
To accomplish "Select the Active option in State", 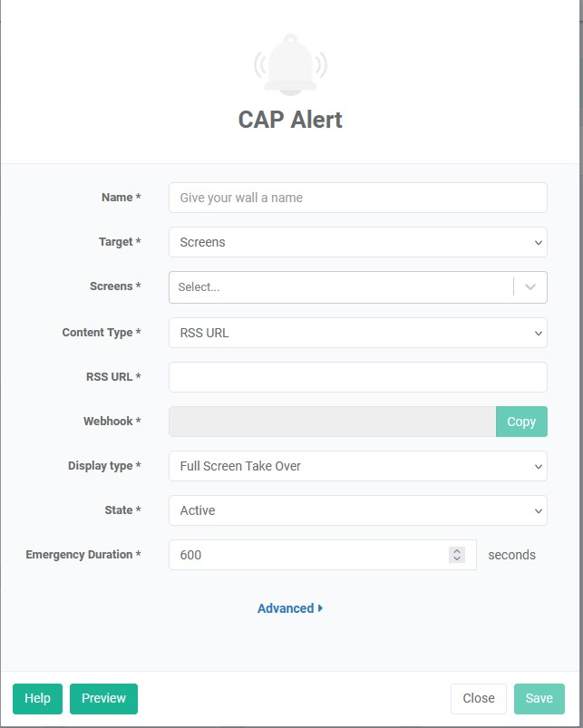I will coord(357,510).
